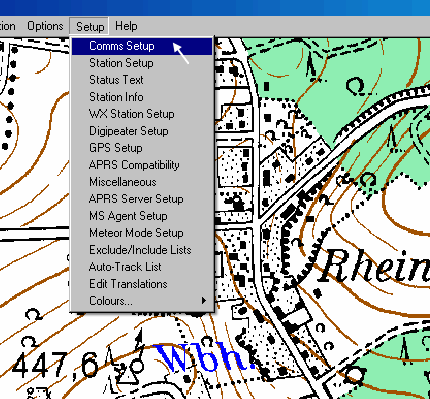This screenshot has height=399, width=430.
Task: Open Digipeater Setup
Action: [142, 131]
